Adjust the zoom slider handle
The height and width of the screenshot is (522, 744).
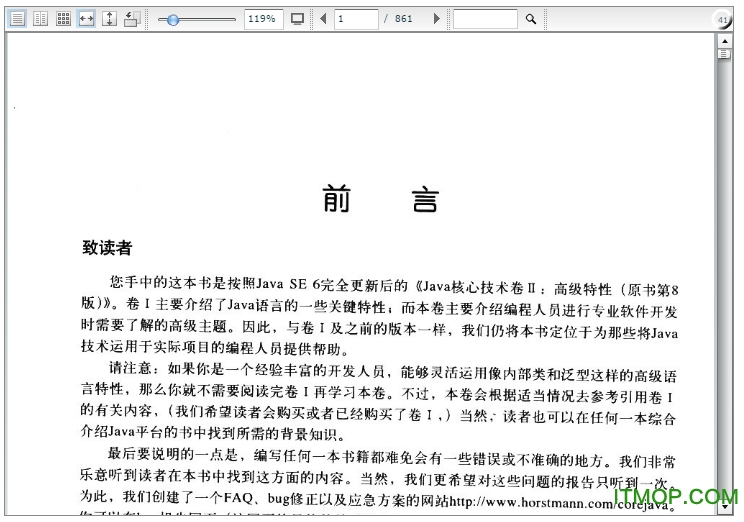tap(173, 19)
